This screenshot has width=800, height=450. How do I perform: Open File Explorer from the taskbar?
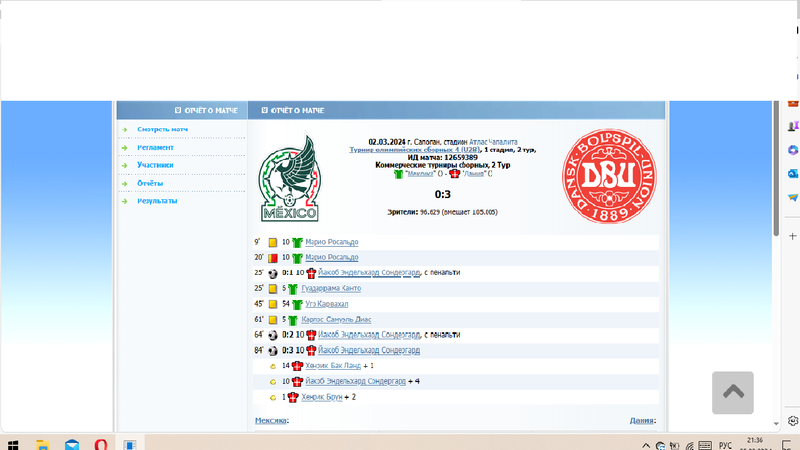click(43, 445)
